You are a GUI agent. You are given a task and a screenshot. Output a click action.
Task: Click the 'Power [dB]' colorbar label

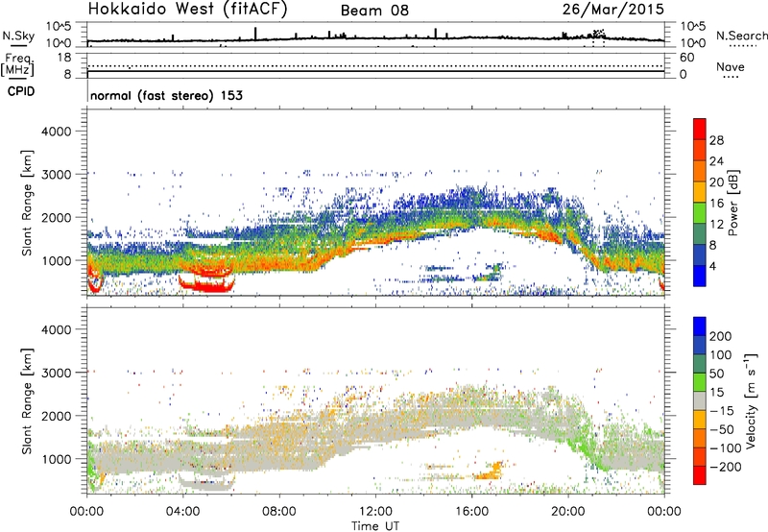pyautogui.click(x=732, y=203)
